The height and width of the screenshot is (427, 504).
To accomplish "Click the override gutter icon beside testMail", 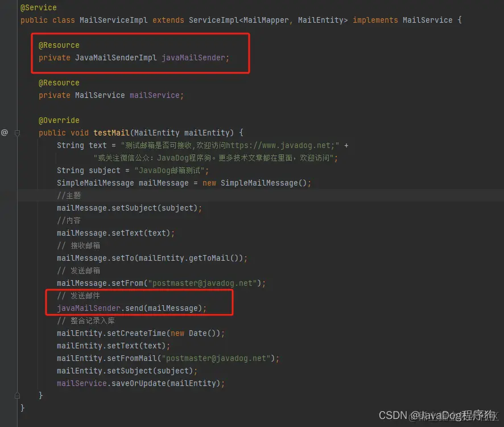I will coord(5,133).
